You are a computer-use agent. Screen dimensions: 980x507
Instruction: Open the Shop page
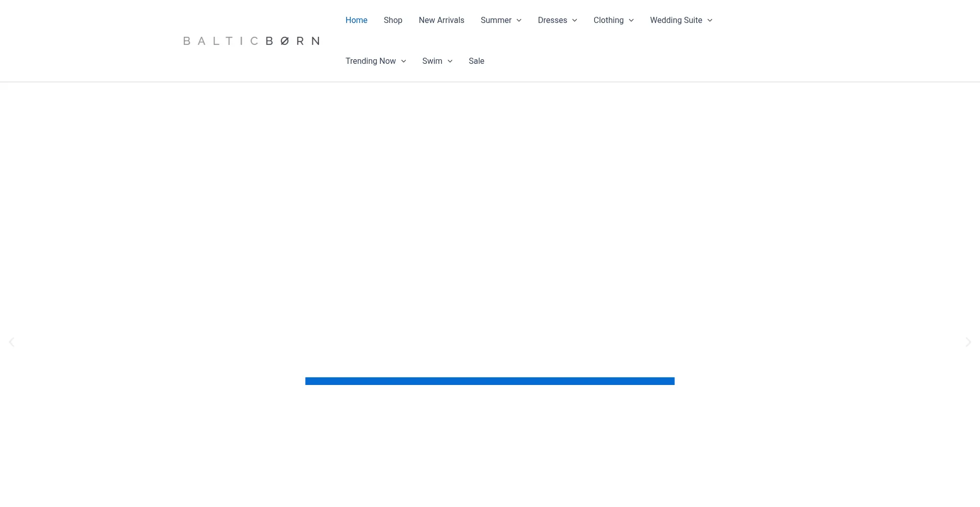click(393, 20)
